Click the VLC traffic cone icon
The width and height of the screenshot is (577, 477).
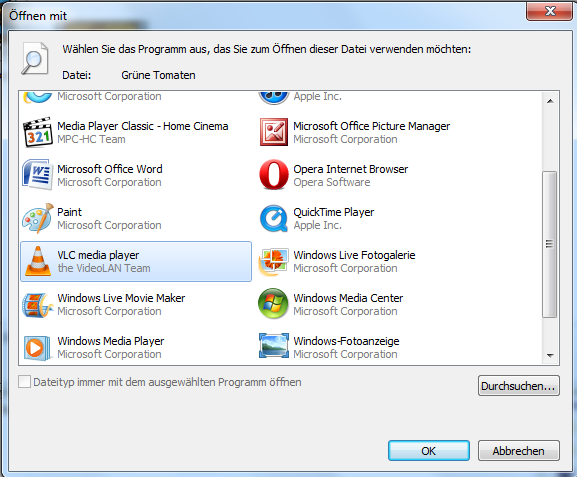click(38, 261)
